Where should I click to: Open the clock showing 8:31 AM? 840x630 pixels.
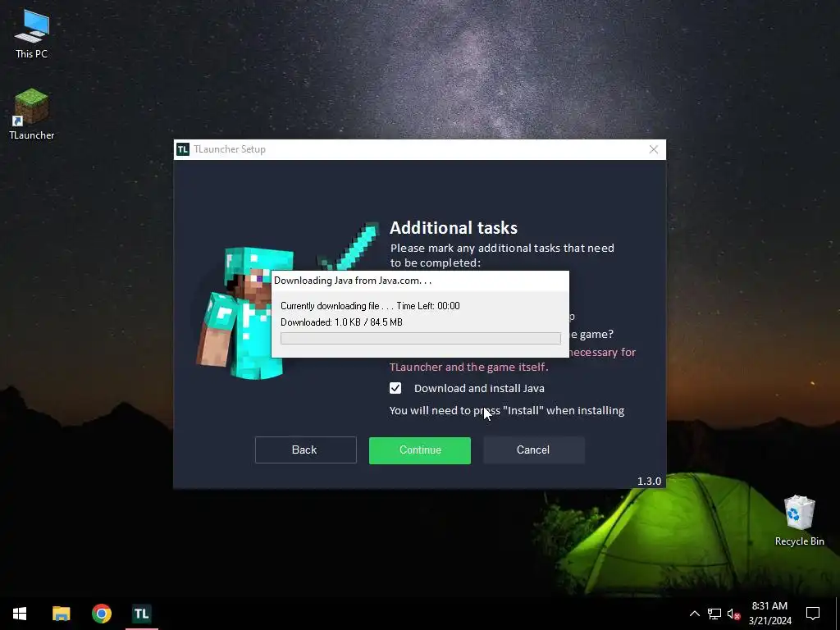769,614
